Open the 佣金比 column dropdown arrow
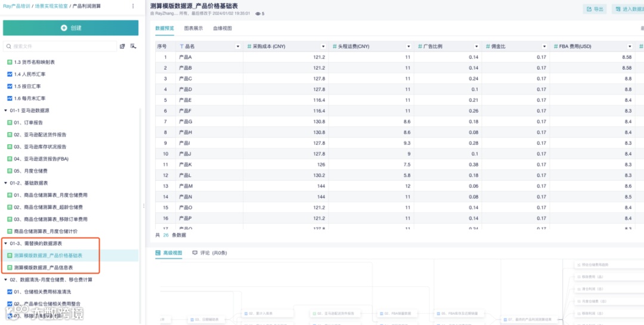The height and width of the screenshot is (325, 644). pos(544,47)
